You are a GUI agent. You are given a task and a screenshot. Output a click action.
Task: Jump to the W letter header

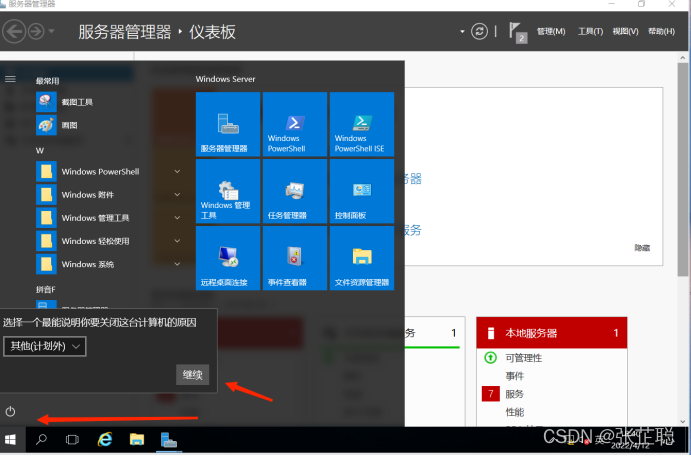point(40,151)
